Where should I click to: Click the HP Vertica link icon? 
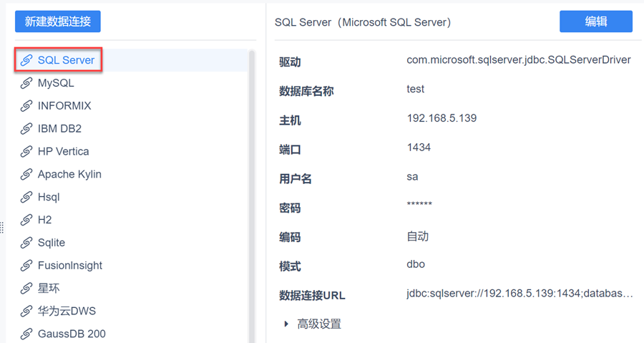tap(26, 152)
